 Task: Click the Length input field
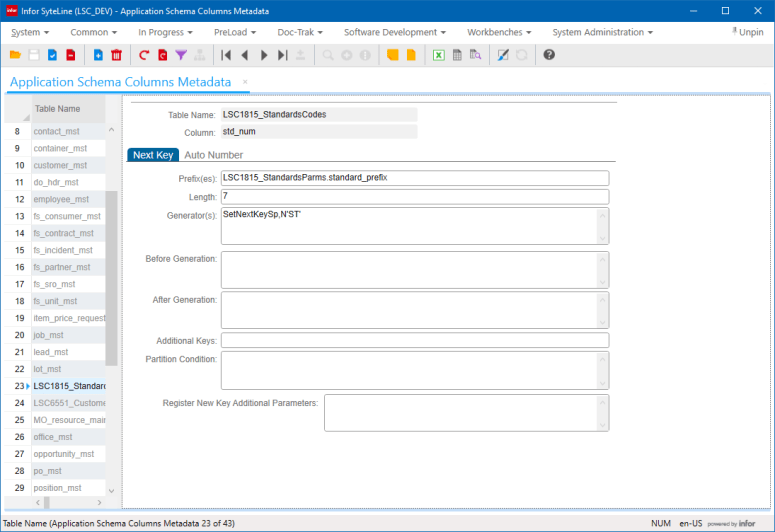point(415,196)
